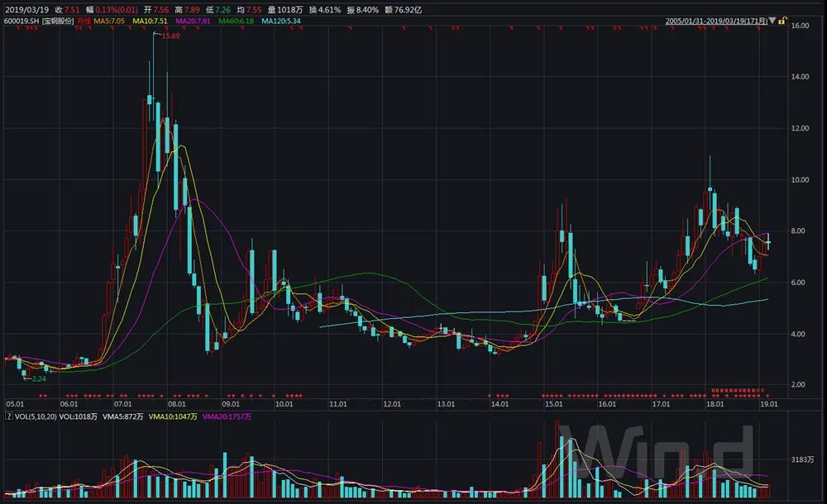The width and height of the screenshot is (827, 504).
Task: Select the MA5:7.05 indicator label
Action: [108, 20]
